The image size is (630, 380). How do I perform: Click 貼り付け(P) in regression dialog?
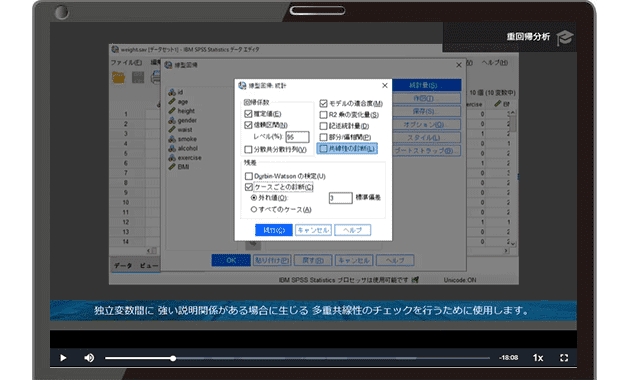[272, 260]
